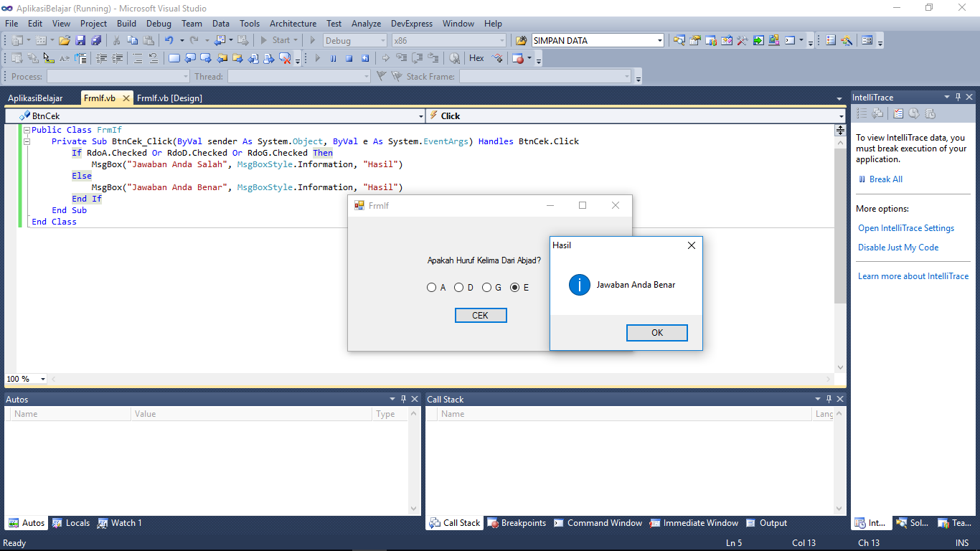Collapse the BtnCek_Click Sub code region
980x551 pixels.
[x=27, y=142]
